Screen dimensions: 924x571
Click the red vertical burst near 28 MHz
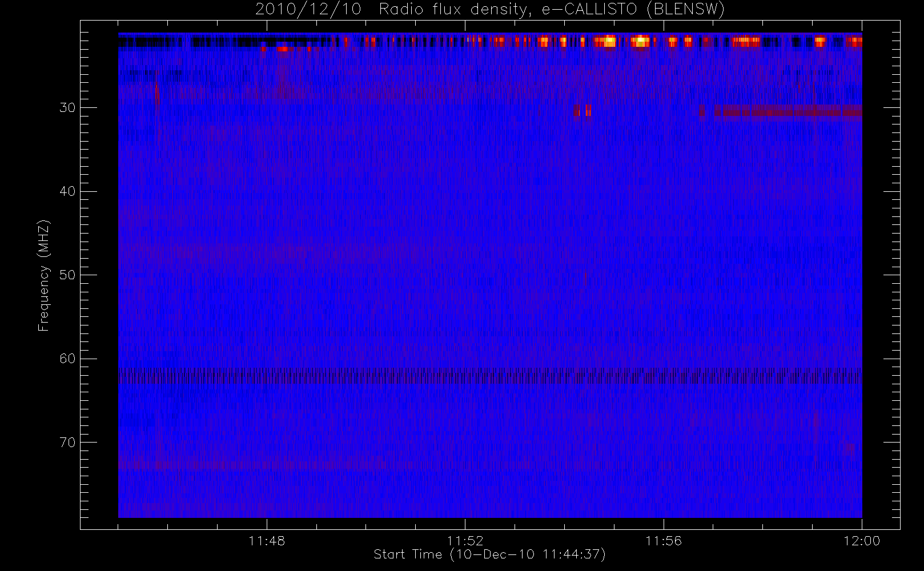157,95
